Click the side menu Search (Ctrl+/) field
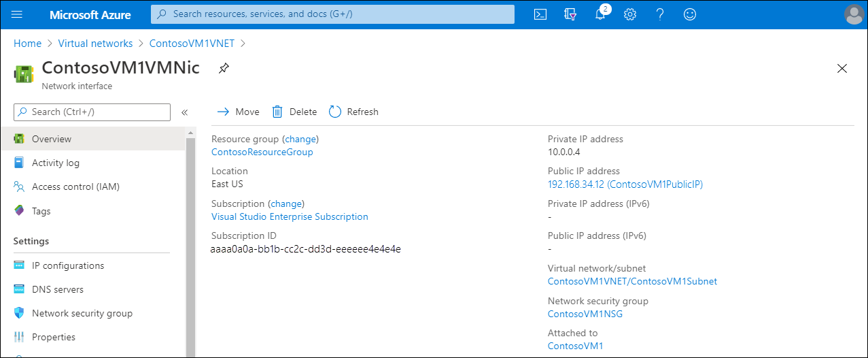This screenshot has height=358, width=868. click(92, 112)
